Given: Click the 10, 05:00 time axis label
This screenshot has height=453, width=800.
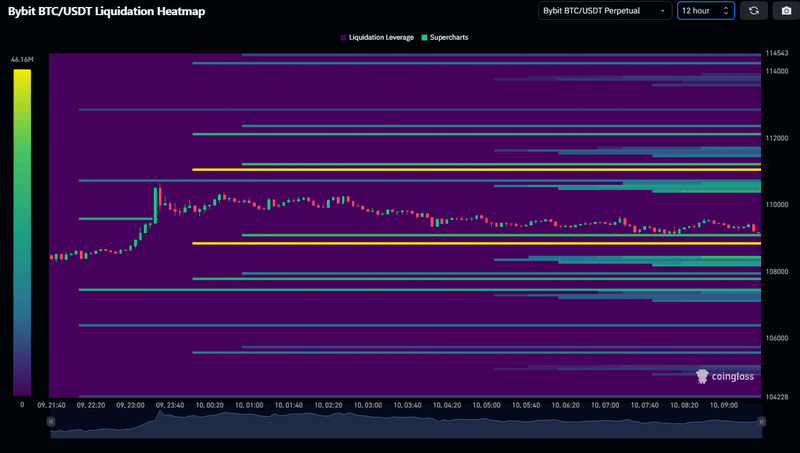Looking at the screenshot, I should click(x=486, y=405).
